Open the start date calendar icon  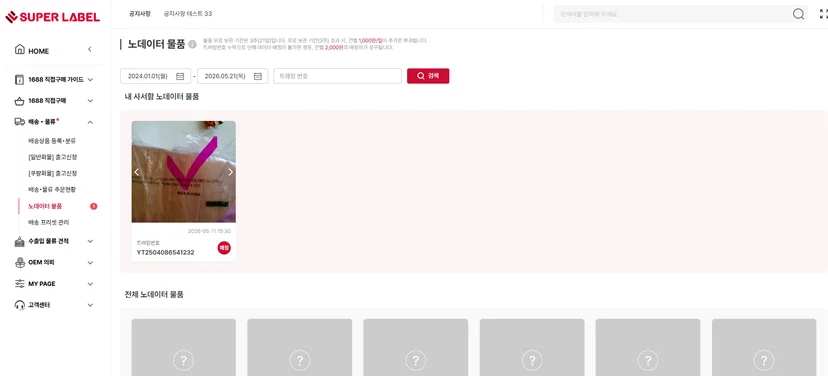(x=180, y=76)
